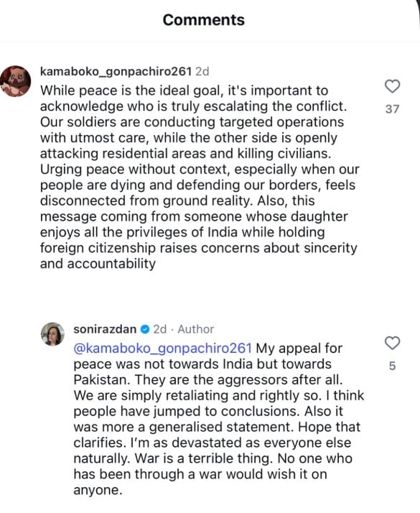
Task: View the 37 likes count
Action: click(392, 109)
